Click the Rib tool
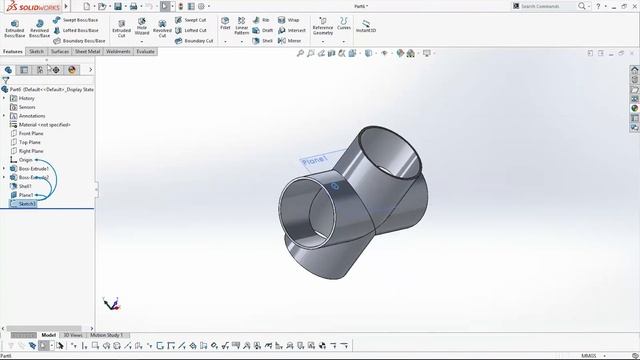 tap(261, 20)
